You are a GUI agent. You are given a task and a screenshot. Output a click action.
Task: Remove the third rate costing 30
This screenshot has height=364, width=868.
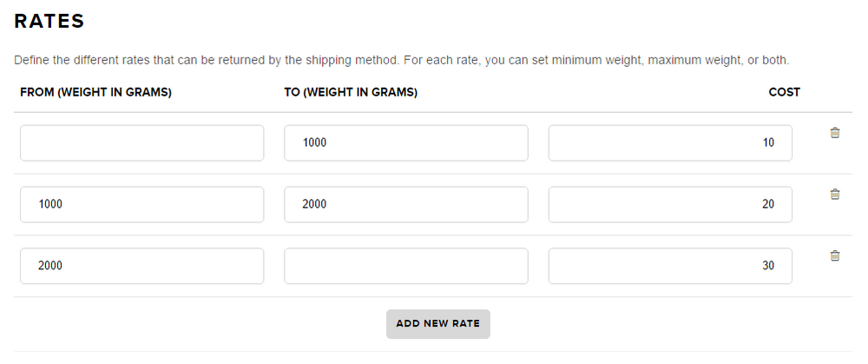pyautogui.click(x=835, y=255)
